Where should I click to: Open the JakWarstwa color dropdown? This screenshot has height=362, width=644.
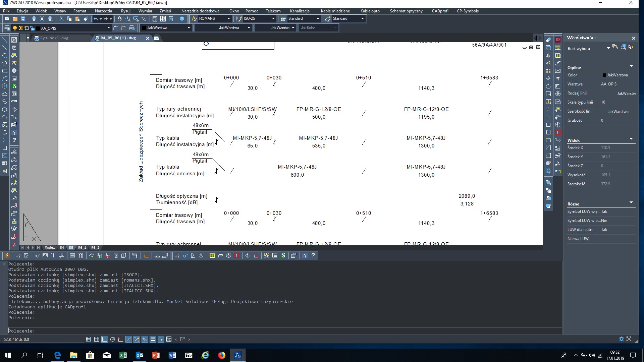pos(189,28)
